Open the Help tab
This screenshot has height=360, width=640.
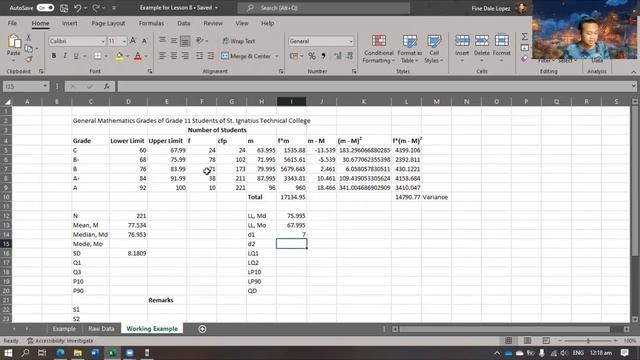pos(267,23)
